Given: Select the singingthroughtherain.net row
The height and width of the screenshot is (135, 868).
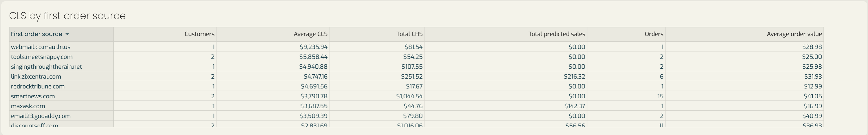Looking at the screenshot, I should pyautogui.click(x=416, y=67).
